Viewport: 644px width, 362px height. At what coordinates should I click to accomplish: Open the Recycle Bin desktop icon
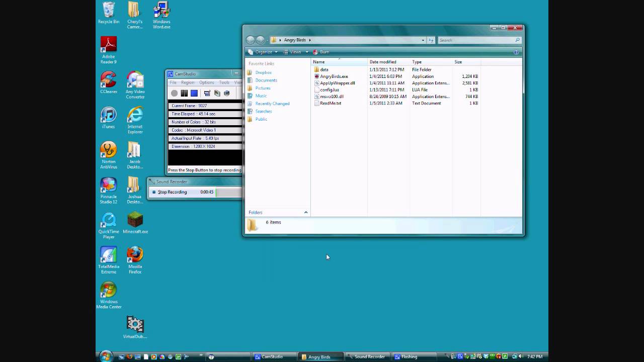pyautogui.click(x=109, y=13)
